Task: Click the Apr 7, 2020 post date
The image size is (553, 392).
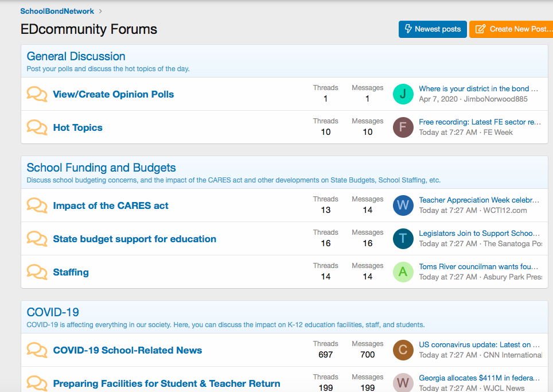Action: pyautogui.click(x=438, y=99)
